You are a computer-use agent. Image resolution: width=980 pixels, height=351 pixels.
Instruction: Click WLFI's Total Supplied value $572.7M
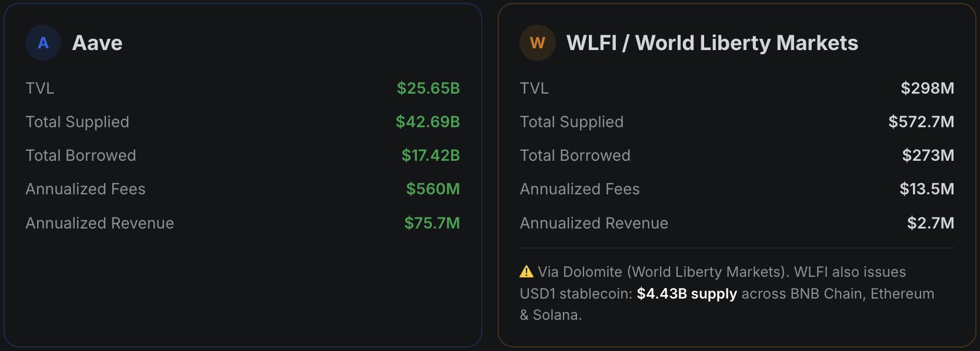[x=921, y=122]
